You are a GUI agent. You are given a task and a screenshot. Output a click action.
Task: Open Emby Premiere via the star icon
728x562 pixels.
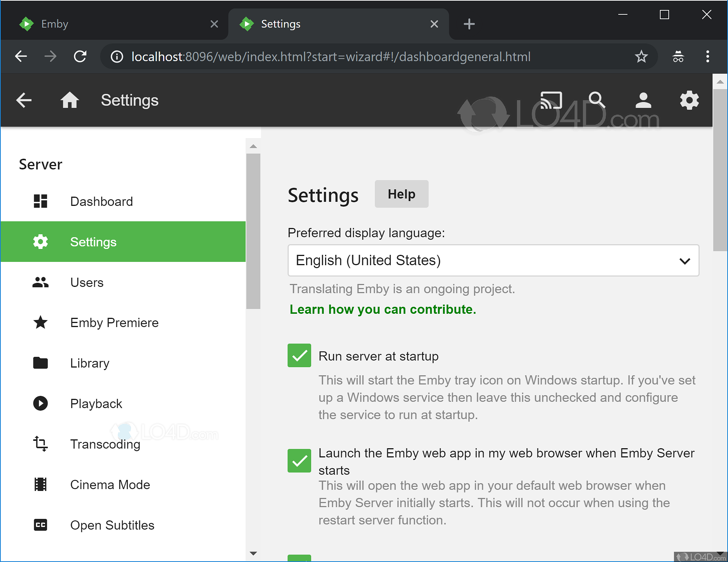pyautogui.click(x=40, y=323)
